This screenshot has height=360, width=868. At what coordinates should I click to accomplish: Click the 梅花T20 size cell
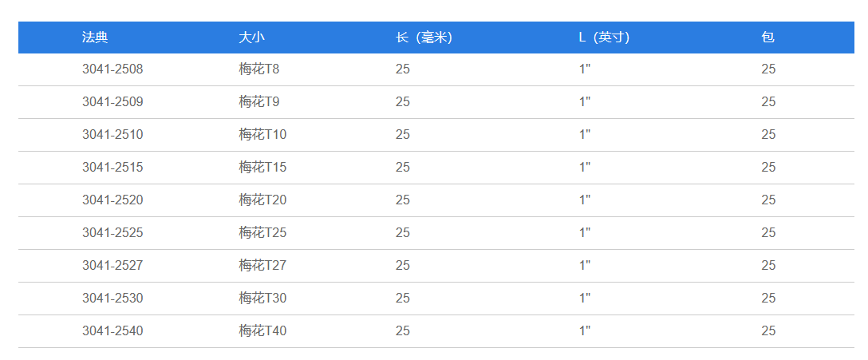262,200
